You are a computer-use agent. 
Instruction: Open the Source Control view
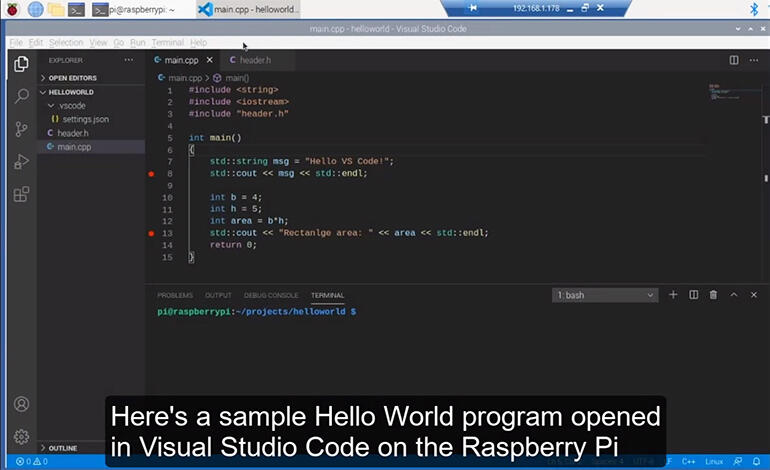pos(21,129)
